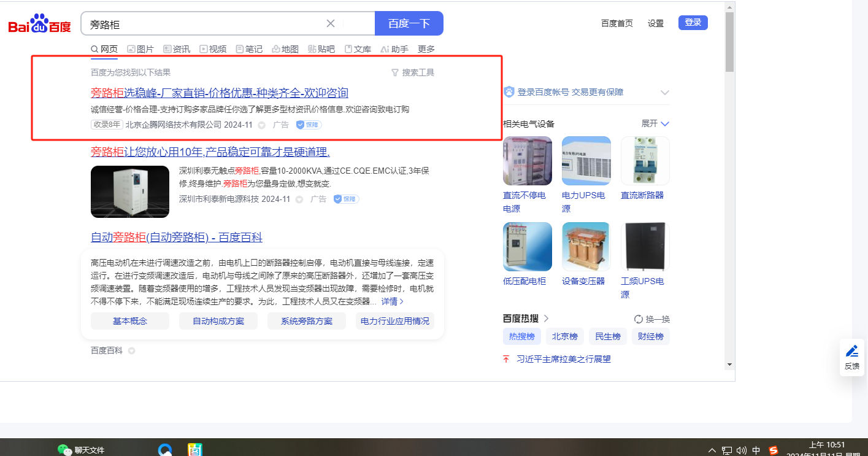
Task: Clear the search box with X icon
Action: [x=331, y=24]
